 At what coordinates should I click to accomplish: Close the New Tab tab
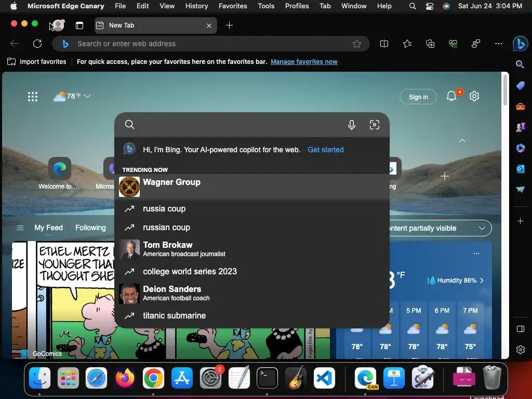point(209,25)
